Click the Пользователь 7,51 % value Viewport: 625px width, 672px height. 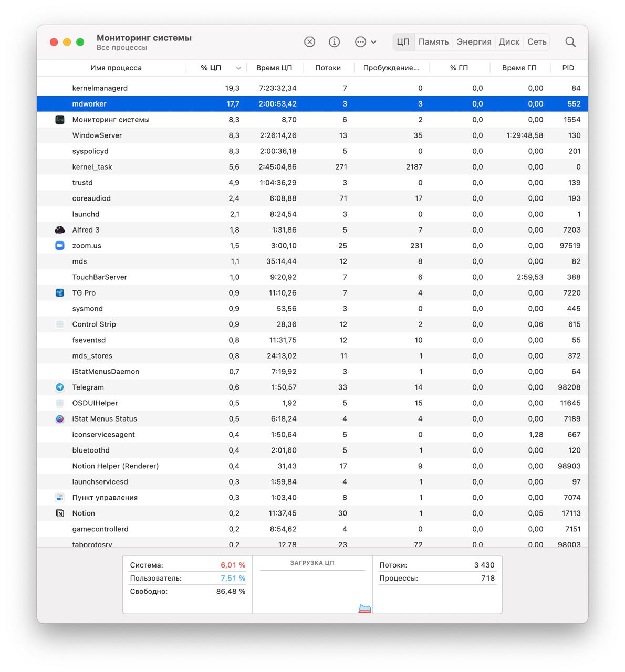click(233, 578)
